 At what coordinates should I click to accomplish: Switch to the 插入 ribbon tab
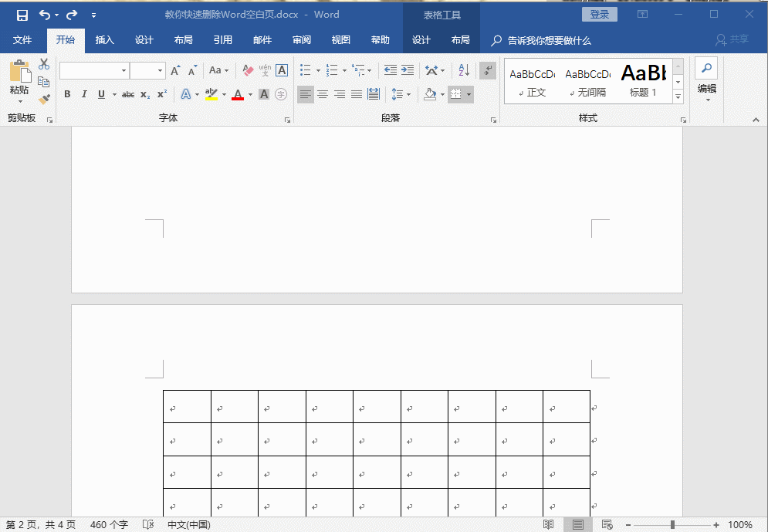(x=104, y=40)
